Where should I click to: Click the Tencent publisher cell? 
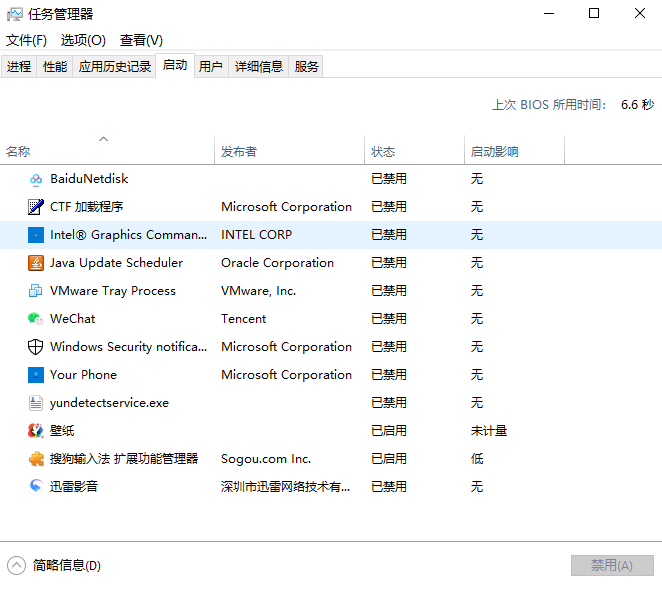click(244, 319)
